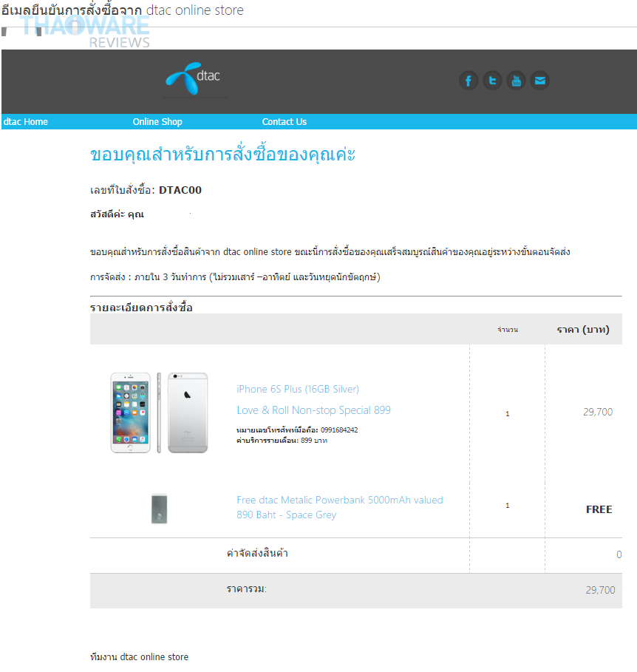Click the mobile number 0991684242
The width and height of the screenshot is (637, 672).
pos(339,430)
